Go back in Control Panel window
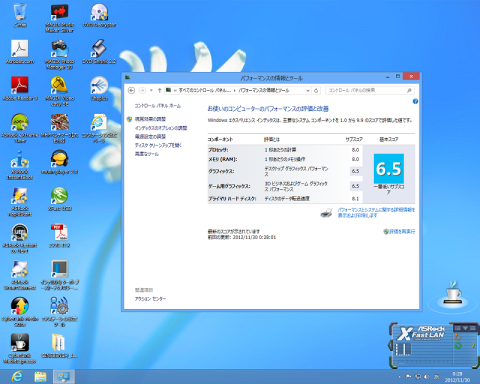Screen dimensions: 480x384 pos(131,90)
